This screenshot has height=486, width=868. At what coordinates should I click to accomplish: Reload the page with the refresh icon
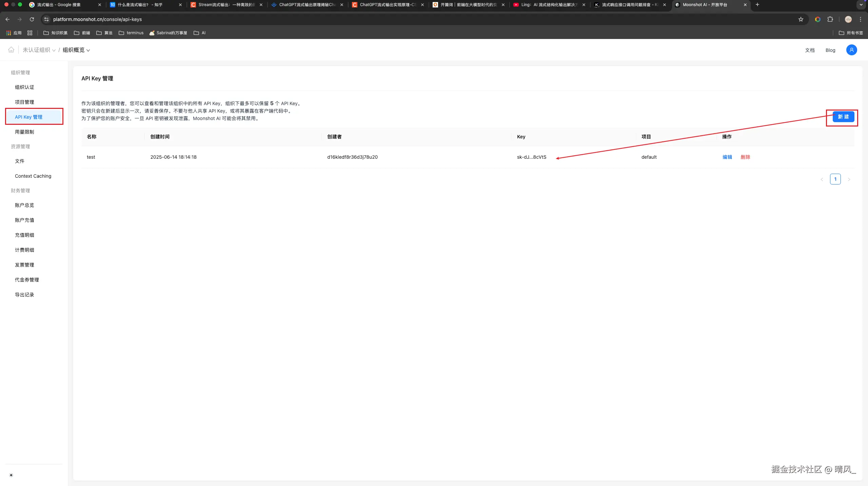(32, 19)
